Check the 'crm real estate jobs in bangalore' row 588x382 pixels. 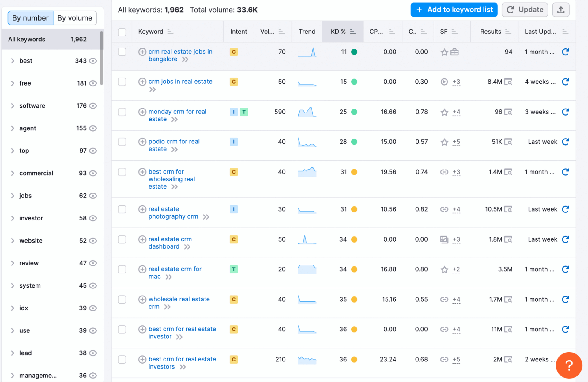coord(122,52)
